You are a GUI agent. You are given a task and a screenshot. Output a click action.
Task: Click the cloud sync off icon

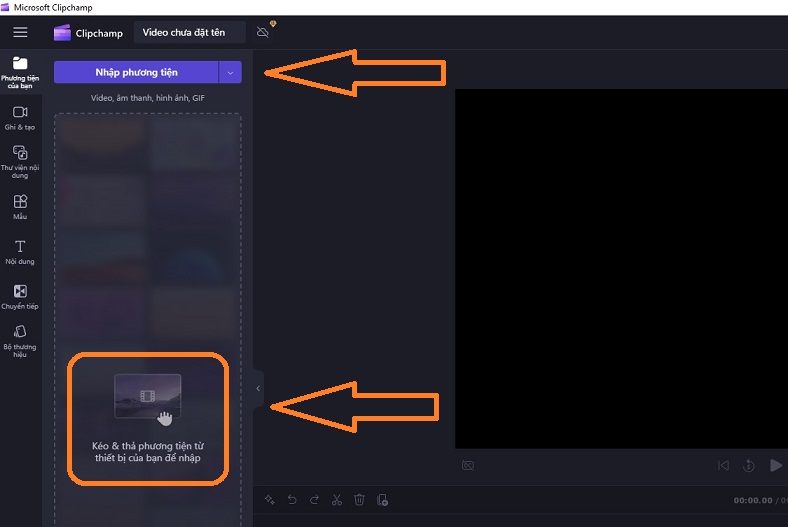[x=263, y=33]
